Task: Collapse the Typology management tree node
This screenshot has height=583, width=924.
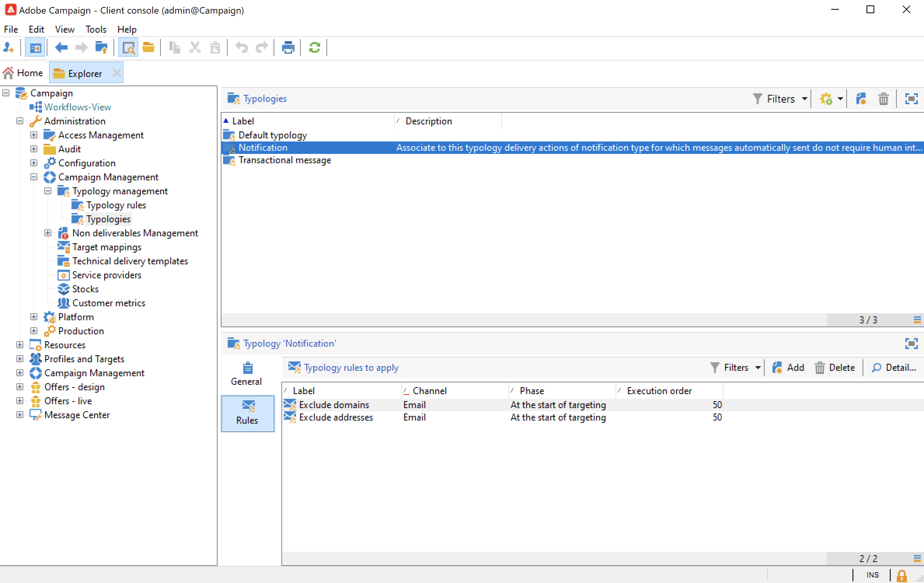Action: coord(48,191)
